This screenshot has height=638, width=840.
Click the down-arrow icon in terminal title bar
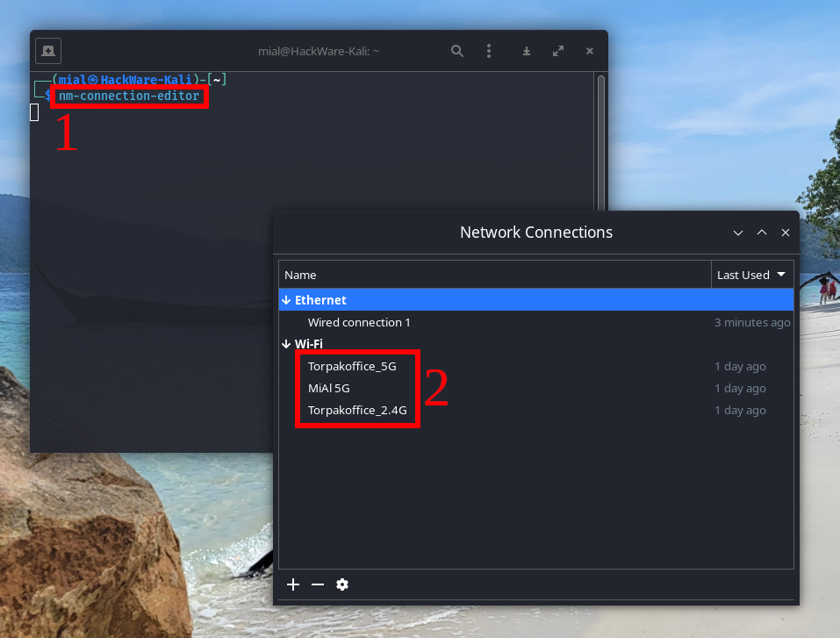527,51
